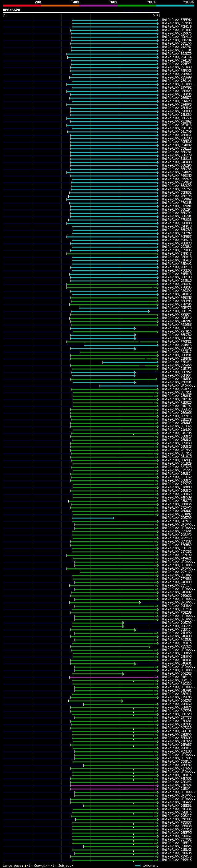The image size is (197, 868).
Task: Click hit label UniRef100_C6TM43
Action: click(x=177, y=125)
